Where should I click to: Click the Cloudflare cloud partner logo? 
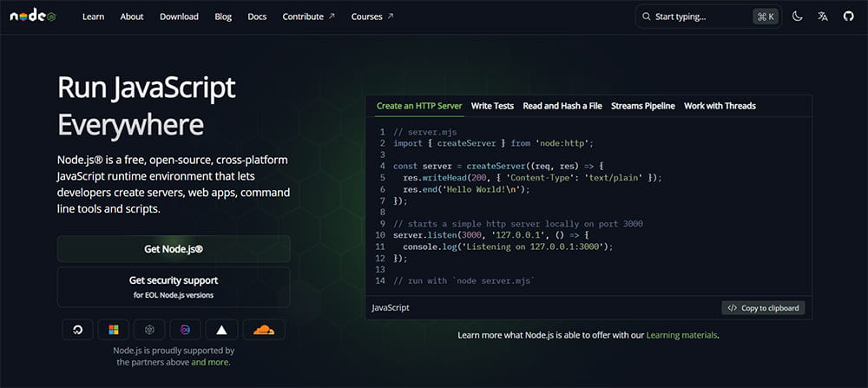(x=264, y=329)
